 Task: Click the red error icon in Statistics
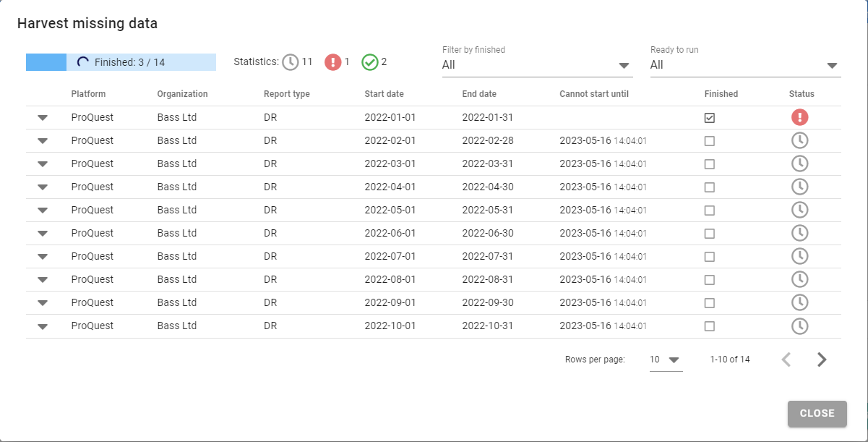pyautogui.click(x=332, y=62)
